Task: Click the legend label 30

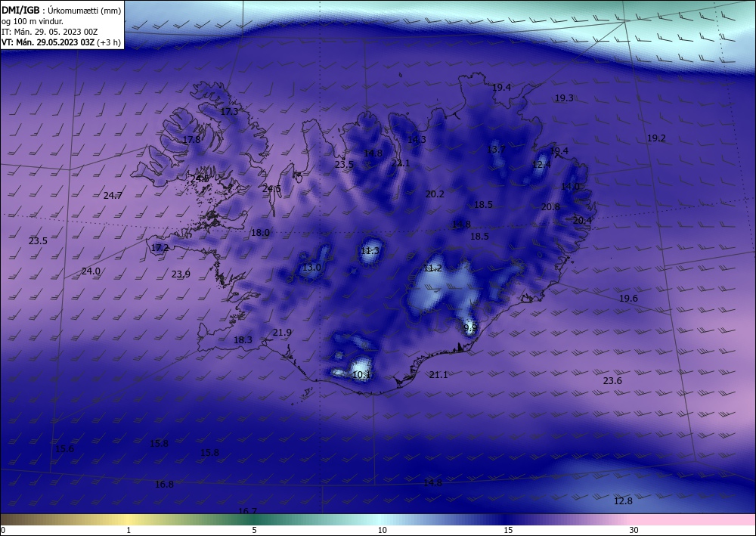Action: pyautogui.click(x=634, y=530)
